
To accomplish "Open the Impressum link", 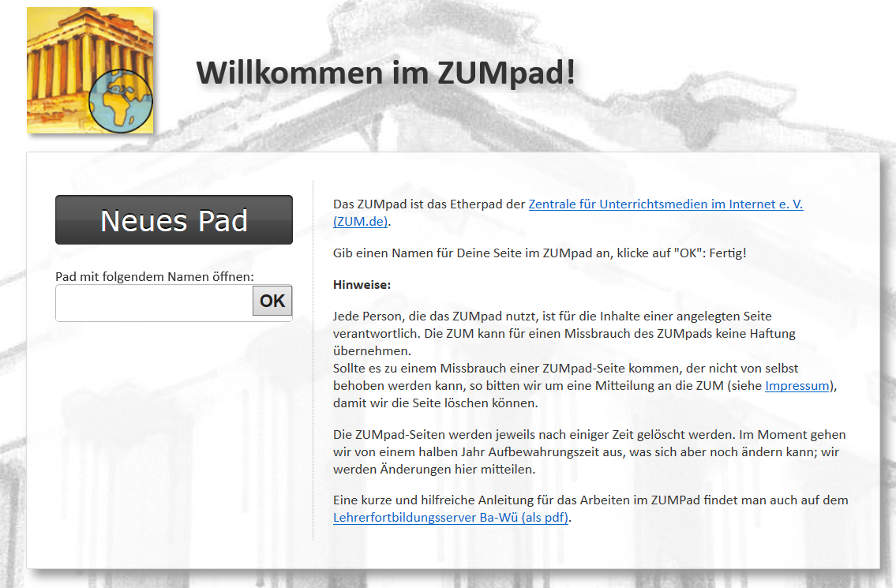I will click(x=797, y=386).
